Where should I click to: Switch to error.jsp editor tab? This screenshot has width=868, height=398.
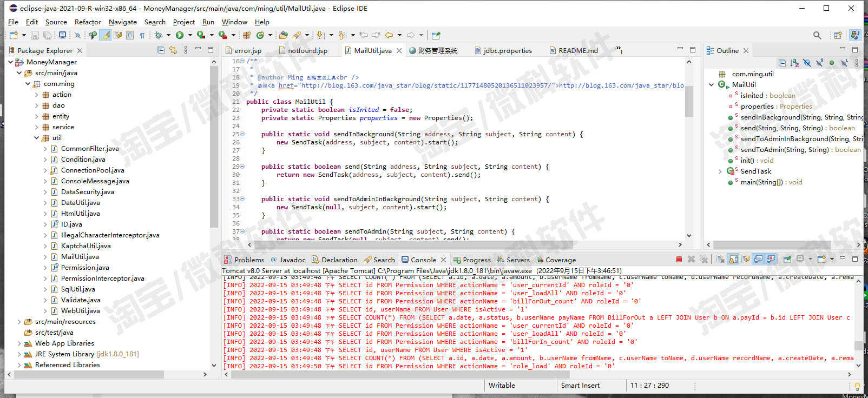(244, 50)
